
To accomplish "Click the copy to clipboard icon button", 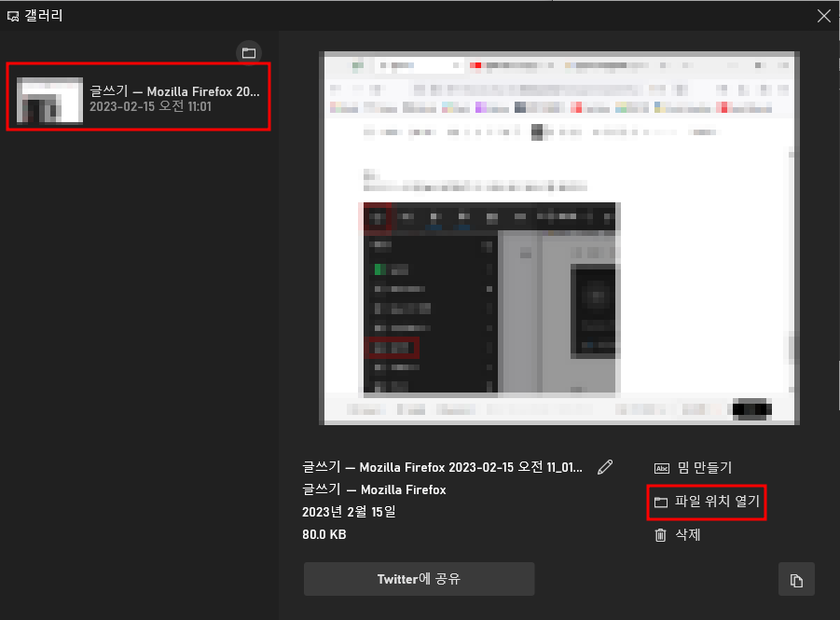I will tap(796, 579).
